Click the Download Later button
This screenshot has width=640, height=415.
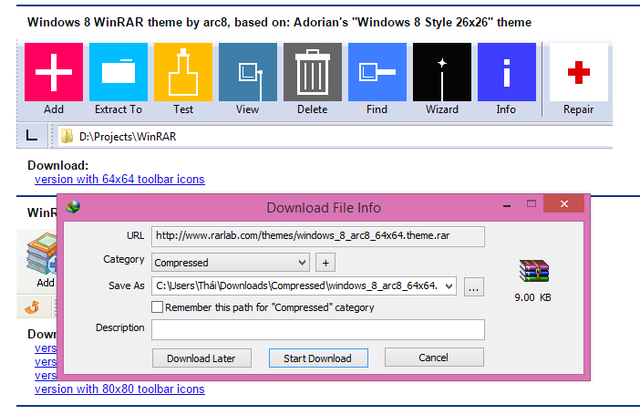coord(202,358)
